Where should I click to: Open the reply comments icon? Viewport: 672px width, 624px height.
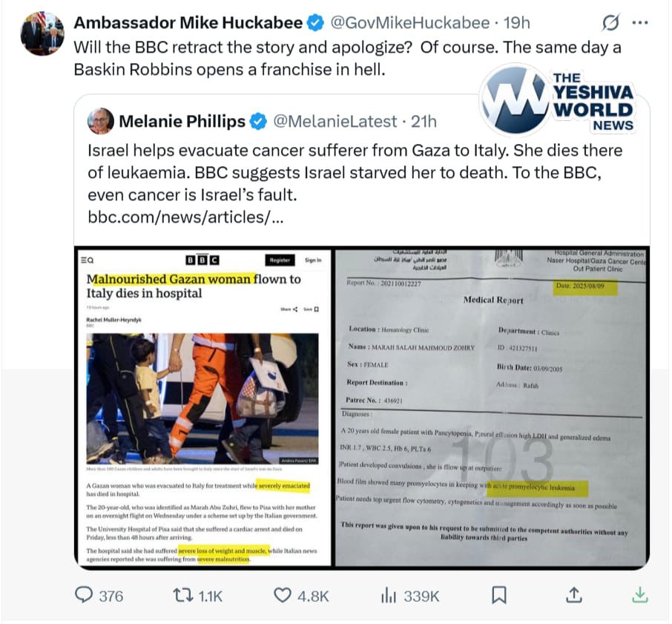[x=84, y=595]
